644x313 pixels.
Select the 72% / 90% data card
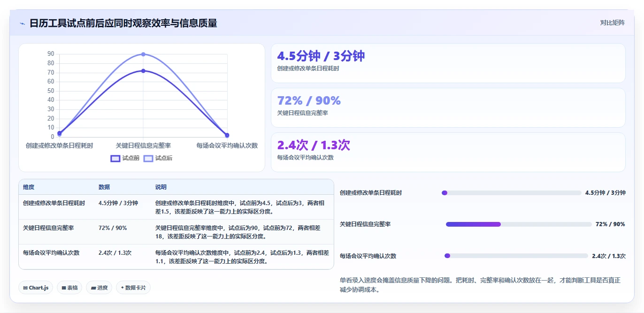tap(448, 108)
